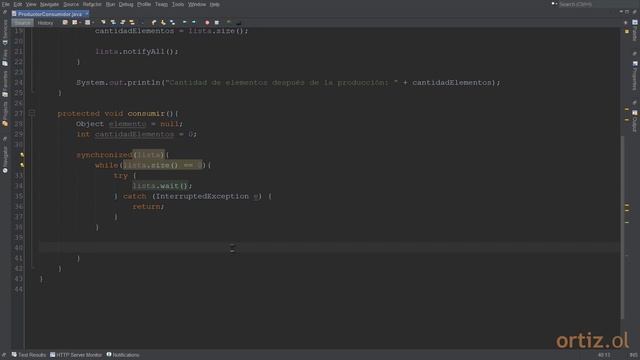
Task: Open the Help menu
Action: (215, 4)
